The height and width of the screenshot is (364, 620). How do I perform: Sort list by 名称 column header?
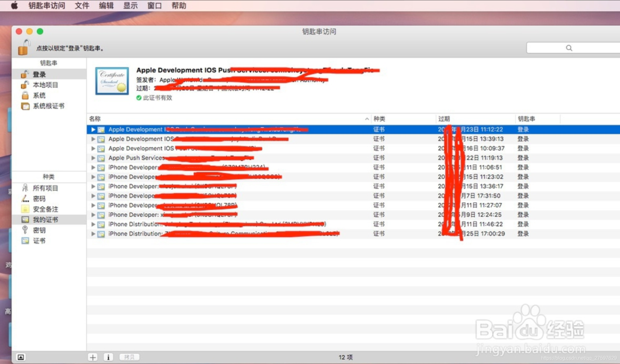tap(229, 119)
